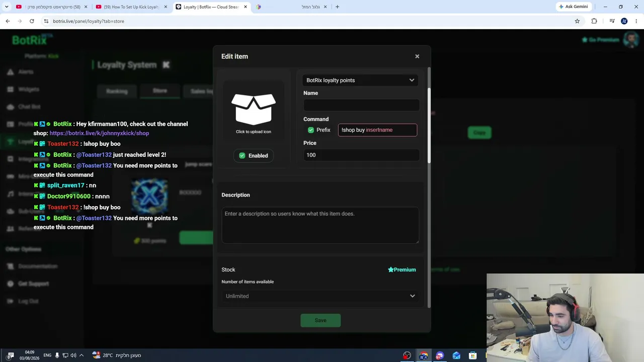Open the network tray icon

(65, 355)
